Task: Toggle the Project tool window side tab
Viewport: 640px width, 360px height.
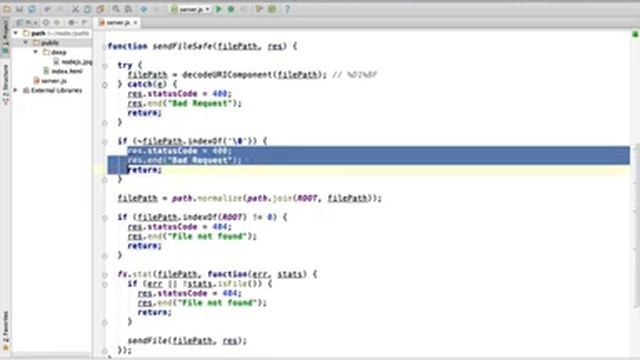Action: click(x=5, y=38)
